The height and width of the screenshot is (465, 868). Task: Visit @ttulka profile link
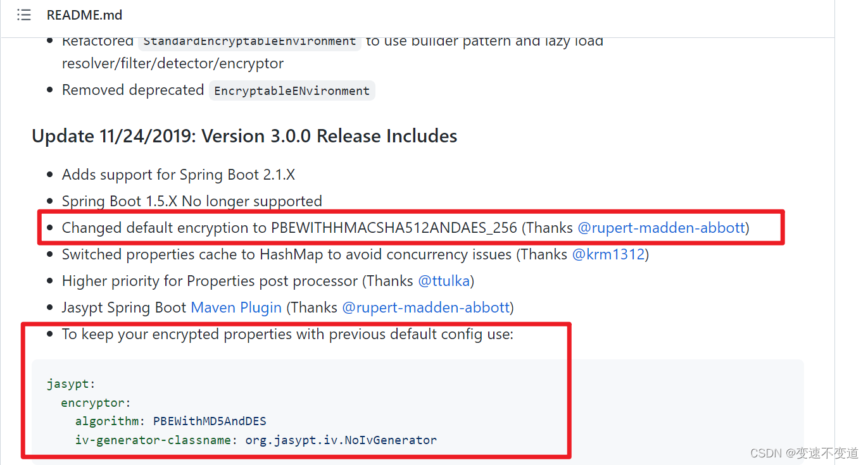click(x=444, y=281)
